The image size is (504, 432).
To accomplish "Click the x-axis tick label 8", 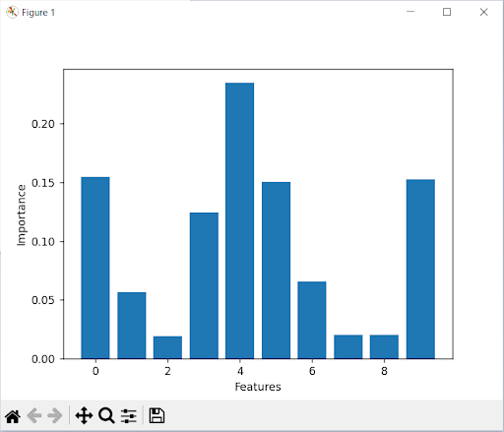I will pos(384,371).
